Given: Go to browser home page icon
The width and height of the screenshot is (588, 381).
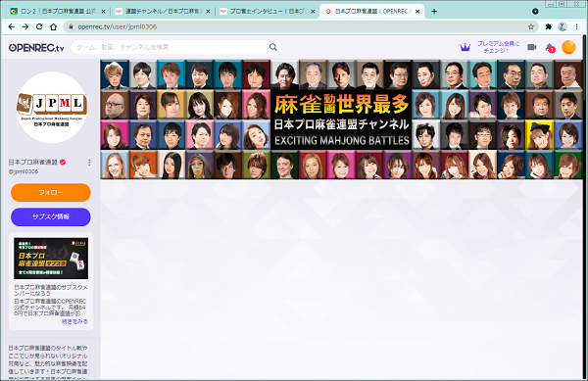Looking at the screenshot, I should [x=54, y=26].
